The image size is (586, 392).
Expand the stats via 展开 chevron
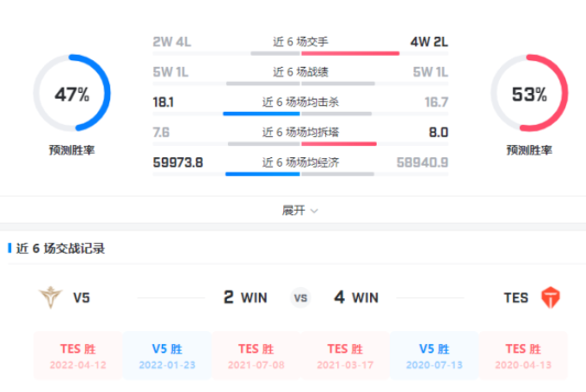314,211
